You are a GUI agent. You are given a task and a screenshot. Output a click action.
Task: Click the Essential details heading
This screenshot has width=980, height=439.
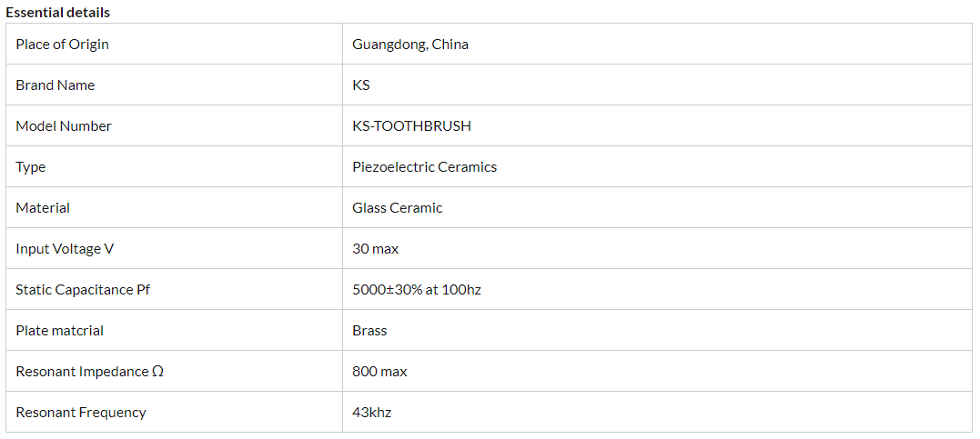[58, 13]
